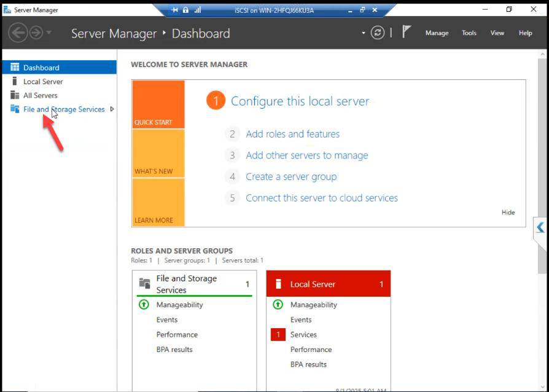Click the File and Storage Services sidebar icon
This screenshot has height=392, width=549.
pyautogui.click(x=15, y=109)
